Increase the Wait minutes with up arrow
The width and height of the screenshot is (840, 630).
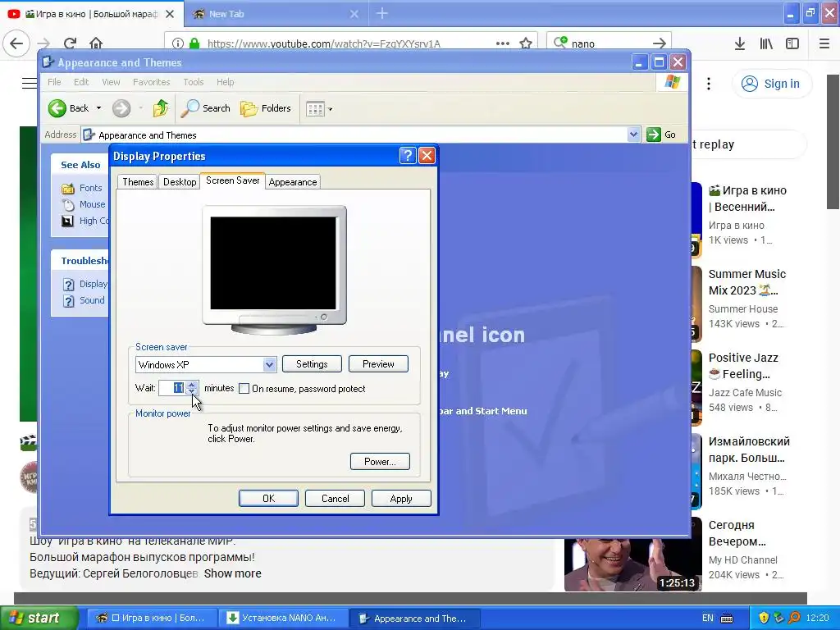coord(192,384)
